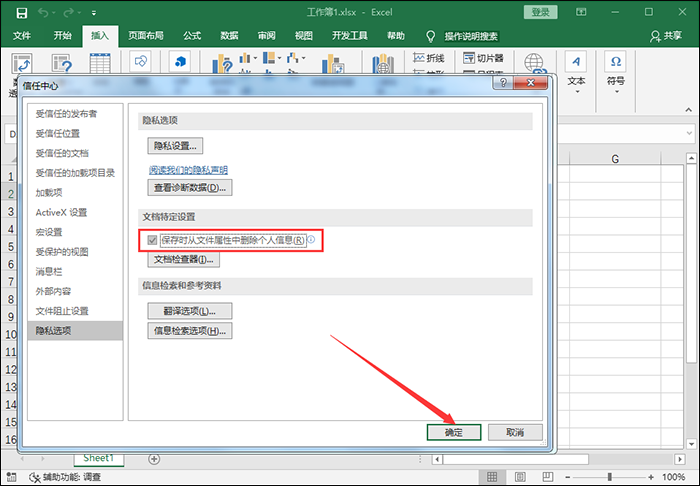Toggle remove personal information on save checkbox
700x486 pixels.
click(152, 240)
